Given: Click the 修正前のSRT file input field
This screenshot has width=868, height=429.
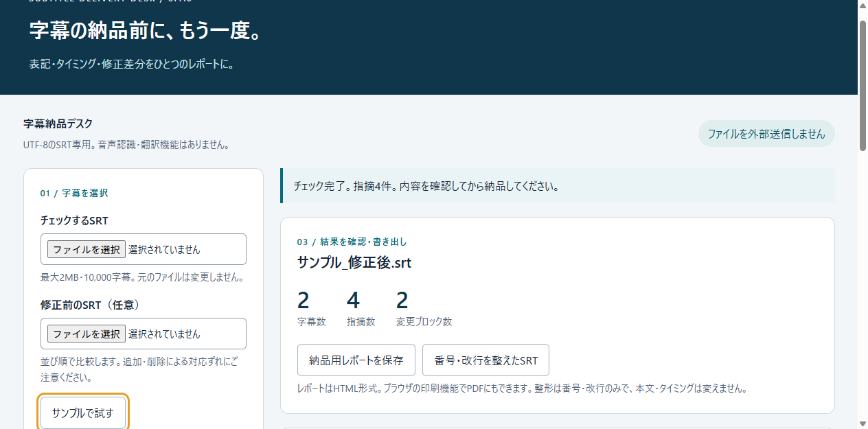Looking at the screenshot, I should coord(144,334).
